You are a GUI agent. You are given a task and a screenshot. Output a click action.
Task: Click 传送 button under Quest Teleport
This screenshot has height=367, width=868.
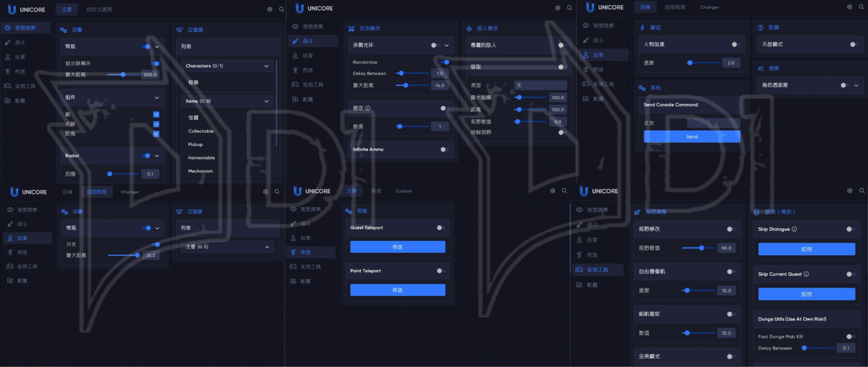(x=397, y=247)
